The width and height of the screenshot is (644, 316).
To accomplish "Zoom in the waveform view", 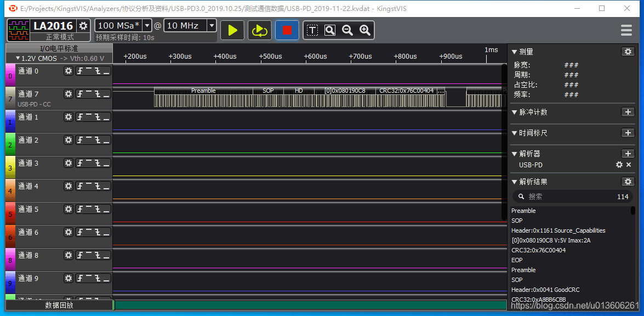I will point(364,30).
